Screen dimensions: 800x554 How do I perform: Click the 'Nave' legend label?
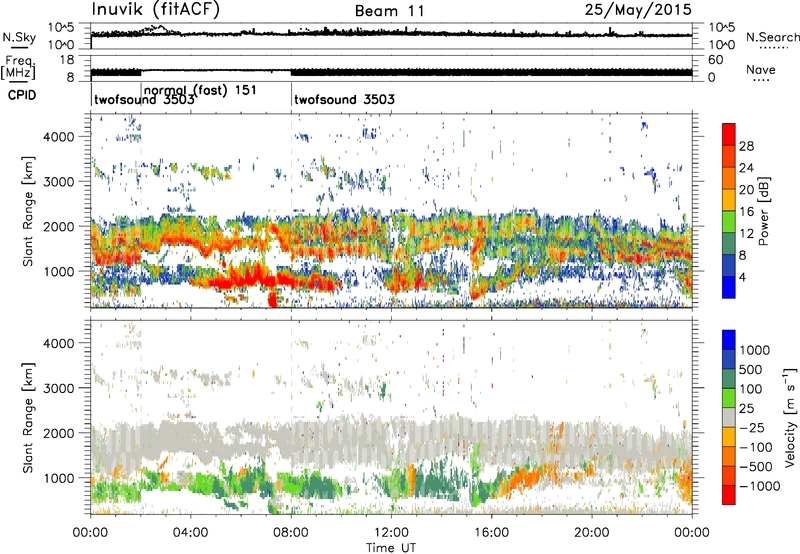pos(761,70)
